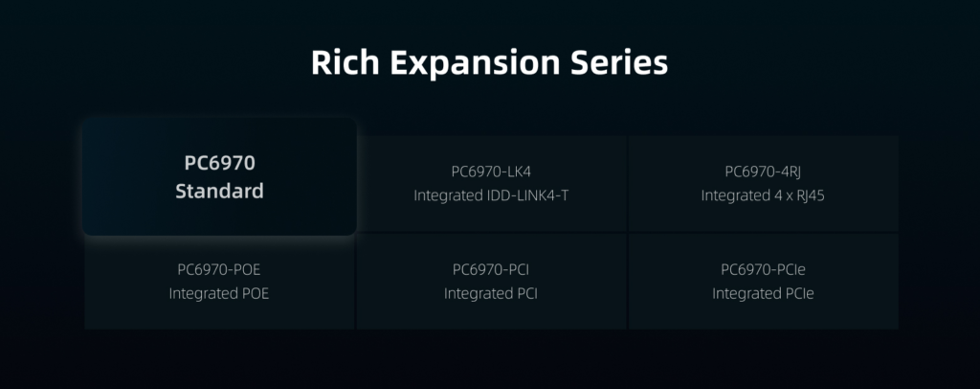Click the "Rich Expansion Series" heading
Image resolution: width=980 pixels, height=389 pixels.
tap(489, 63)
